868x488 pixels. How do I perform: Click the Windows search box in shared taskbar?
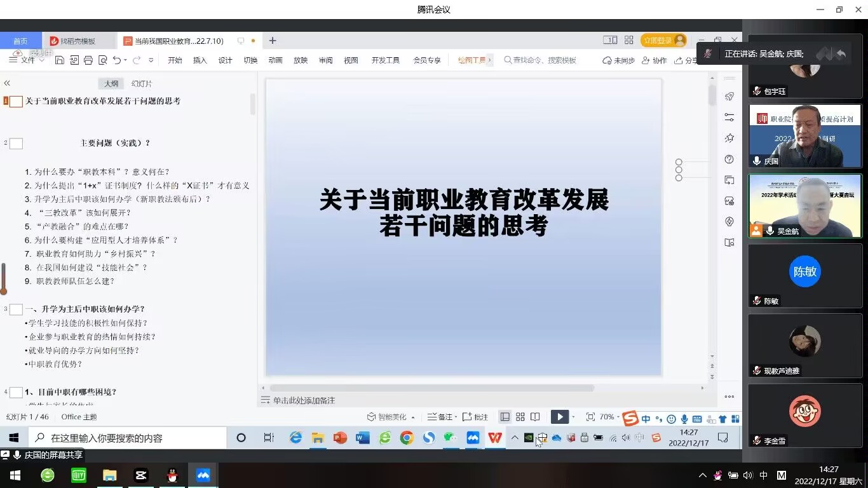(x=127, y=438)
